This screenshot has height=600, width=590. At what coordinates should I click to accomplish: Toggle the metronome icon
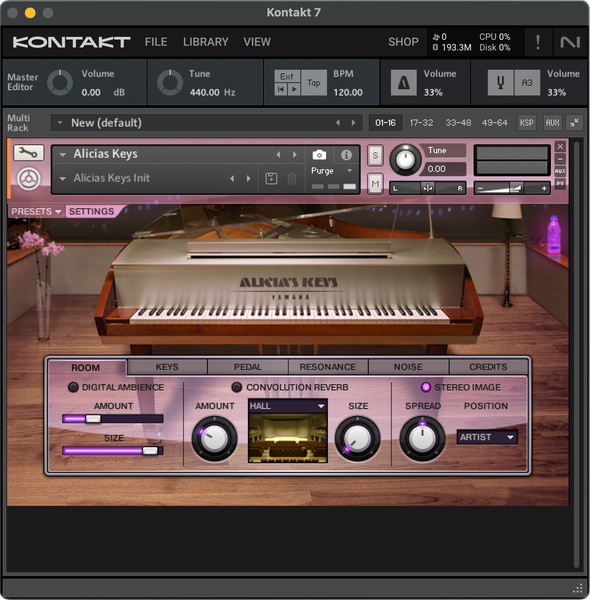(x=404, y=82)
